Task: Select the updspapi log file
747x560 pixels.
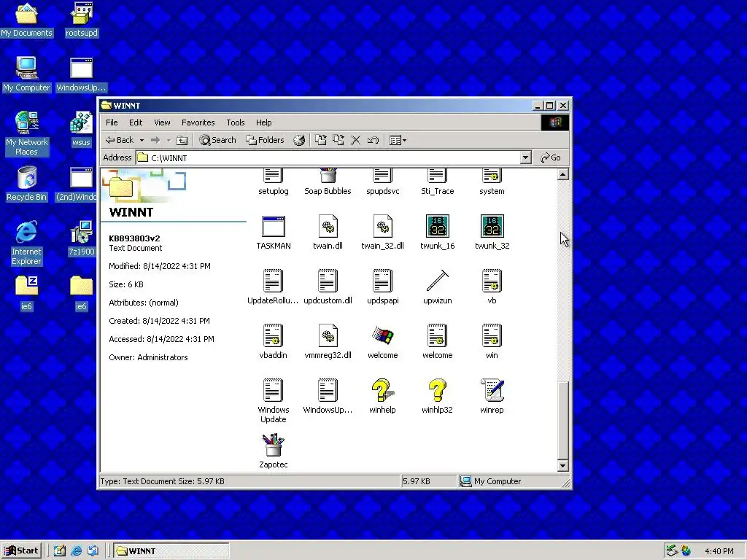Action: [382, 287]
